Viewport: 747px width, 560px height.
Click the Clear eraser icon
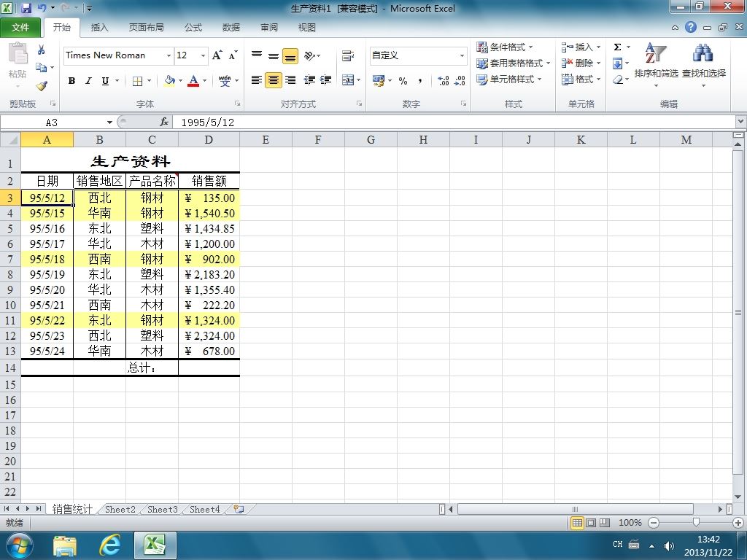[x=618, y=79]
